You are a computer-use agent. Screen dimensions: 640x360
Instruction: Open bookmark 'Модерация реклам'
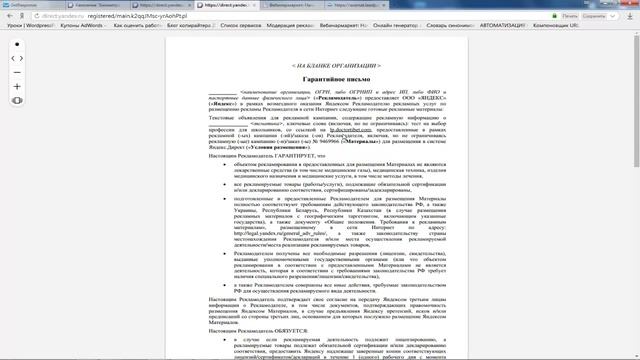tap(290, 25)
